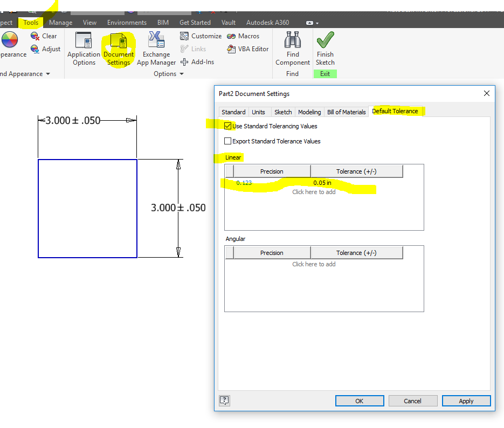Switch to the Units tab
The image size is (504, 428).
point(259,112)
